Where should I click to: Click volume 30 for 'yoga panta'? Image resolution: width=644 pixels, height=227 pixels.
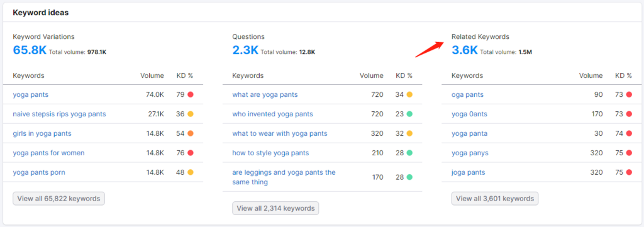599,133
